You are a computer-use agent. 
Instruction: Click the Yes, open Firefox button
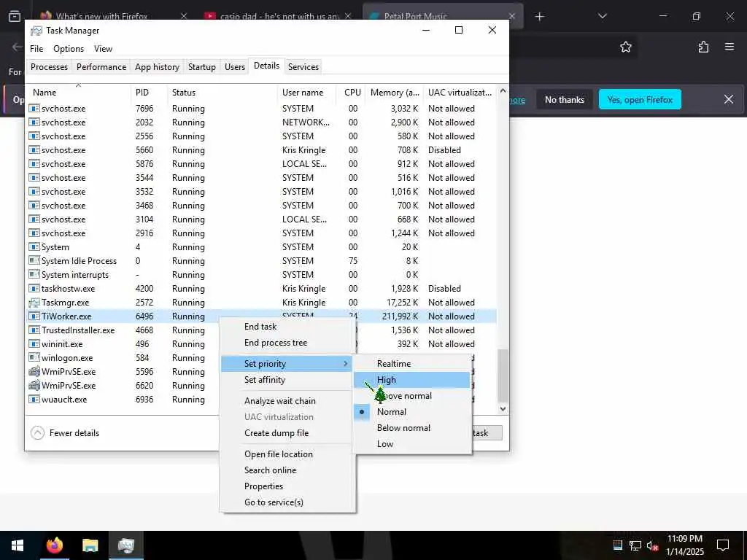pos(639,99)
